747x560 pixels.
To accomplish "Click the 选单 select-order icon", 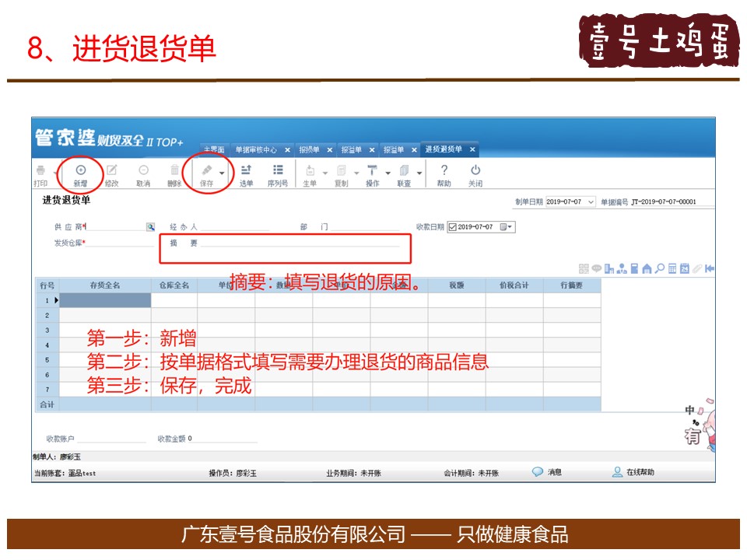I will 246,171.
